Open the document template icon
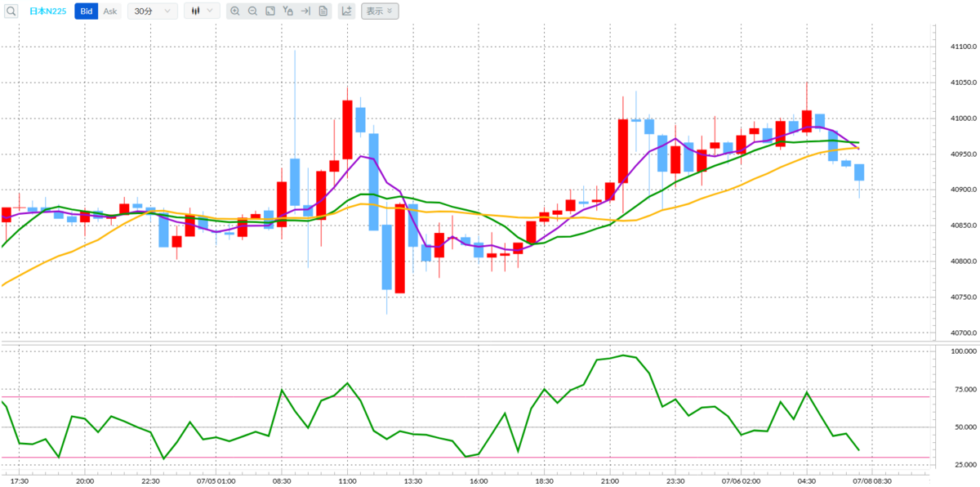 pos(323,11)
